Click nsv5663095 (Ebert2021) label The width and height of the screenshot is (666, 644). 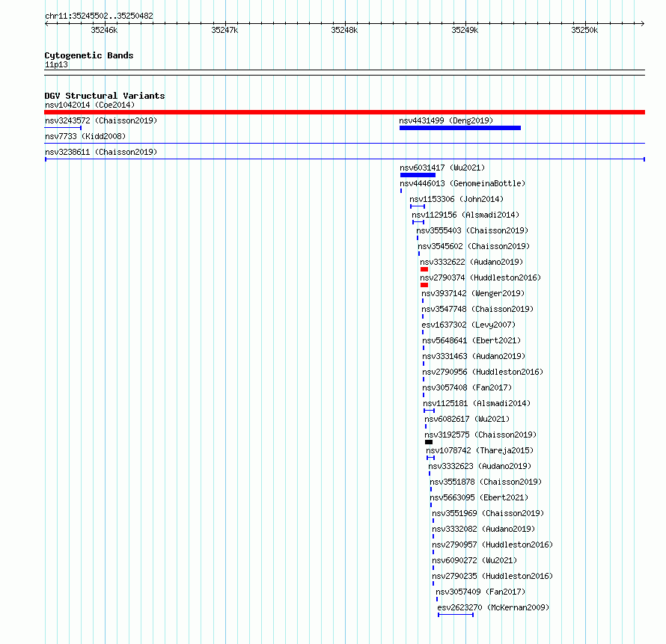[x=479, y=497]
